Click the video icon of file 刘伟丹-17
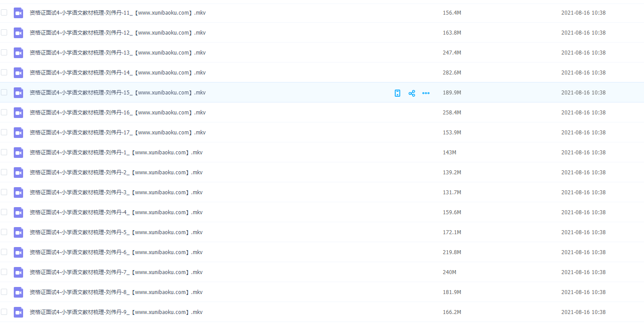This screenshot has height=326, width=644. pos(18,133)
